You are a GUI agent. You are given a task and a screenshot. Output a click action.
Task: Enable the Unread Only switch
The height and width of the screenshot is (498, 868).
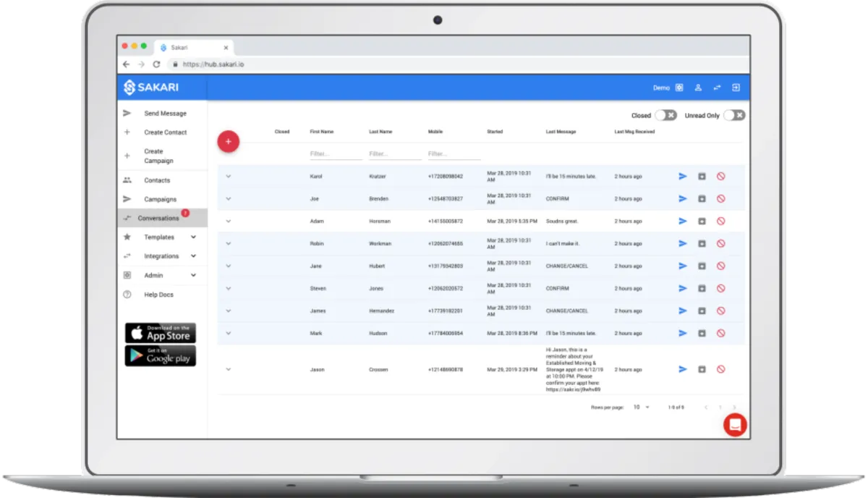(x=734, y=115)
